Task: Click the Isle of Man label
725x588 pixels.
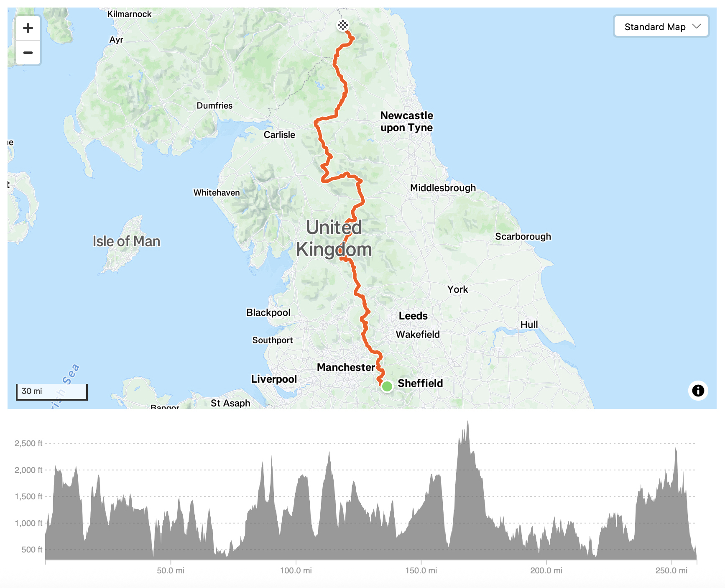Action: pyautogui.click(x=126, y=241)
